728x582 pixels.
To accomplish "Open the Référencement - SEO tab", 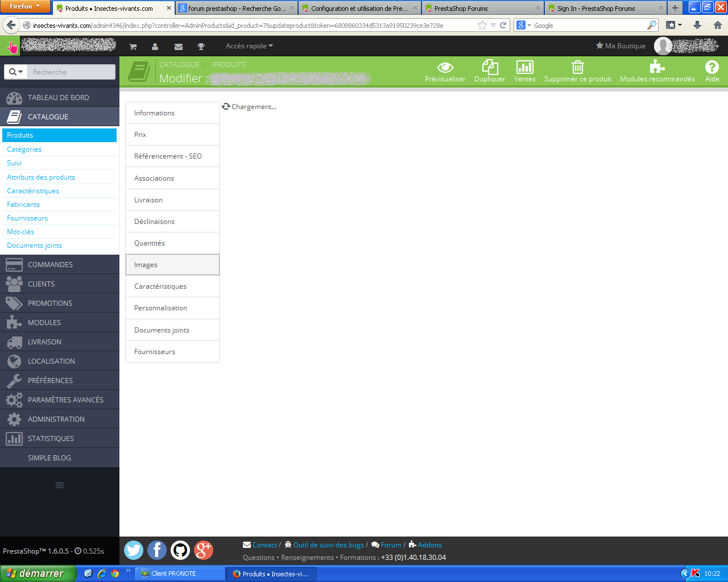I will [x=172, y=156].
